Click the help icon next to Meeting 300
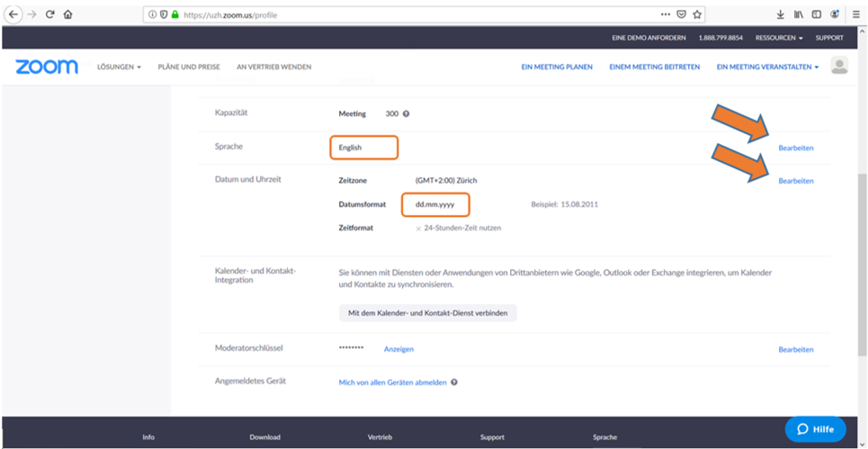The width and height of the screenshot is (868, 449). pos(407,114)
